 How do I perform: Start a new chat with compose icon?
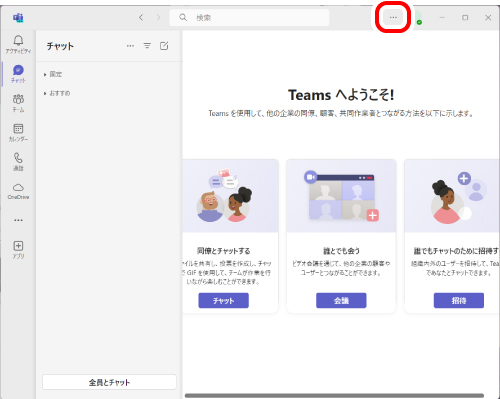(x=164, y=46)
